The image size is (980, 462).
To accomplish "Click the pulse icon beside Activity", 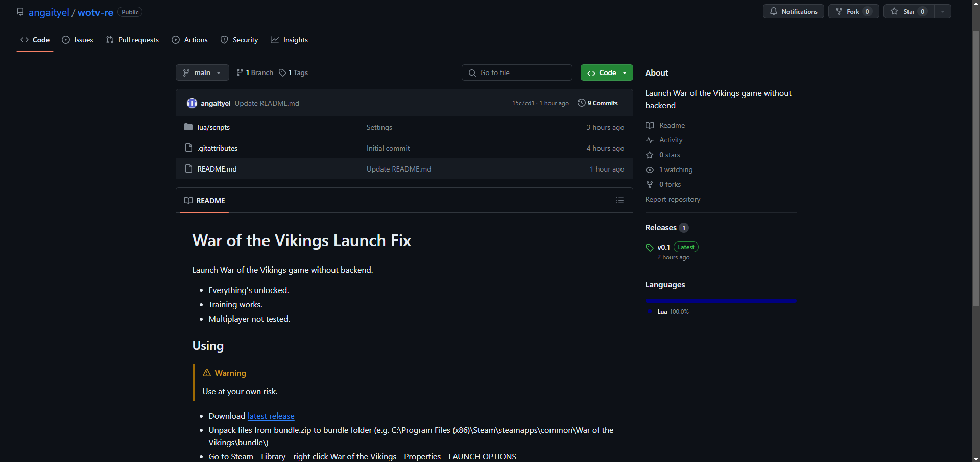I will (x=650, y=140).
